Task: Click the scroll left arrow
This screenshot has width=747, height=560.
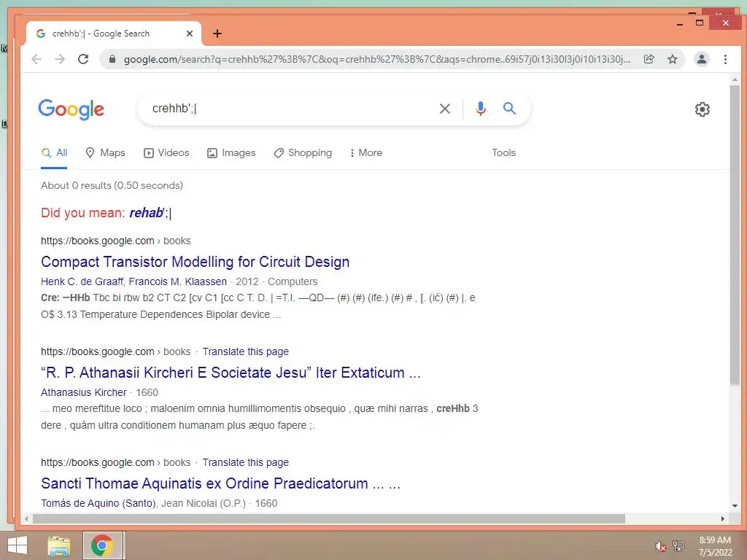Action: point(26,518)
